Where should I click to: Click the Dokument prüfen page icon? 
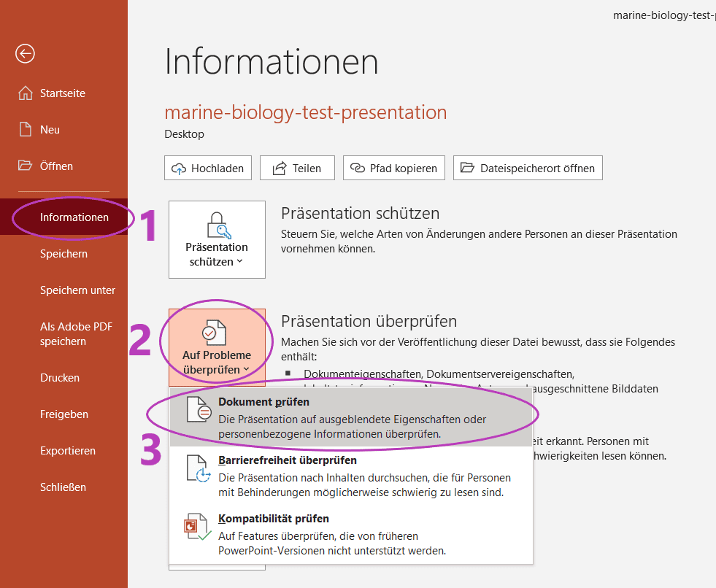tap(199, 409)
